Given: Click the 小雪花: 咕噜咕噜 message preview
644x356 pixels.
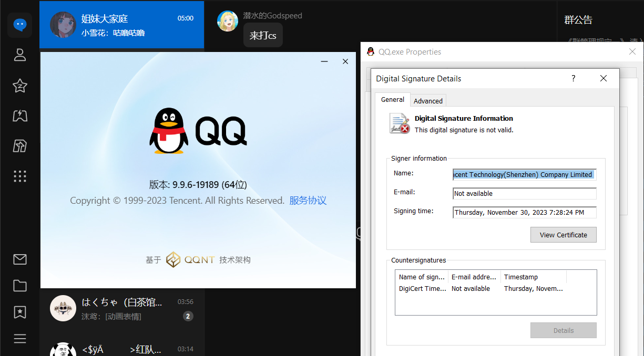Looking at the screenshot, I should 113,33.
